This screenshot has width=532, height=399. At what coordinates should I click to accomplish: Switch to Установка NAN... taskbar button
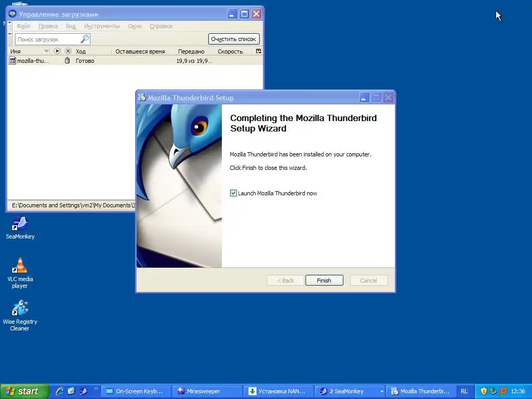click(278, 391)
